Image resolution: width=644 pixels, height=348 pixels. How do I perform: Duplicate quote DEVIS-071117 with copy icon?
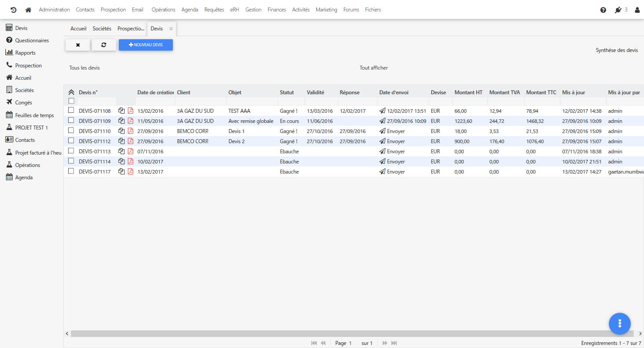121,171
